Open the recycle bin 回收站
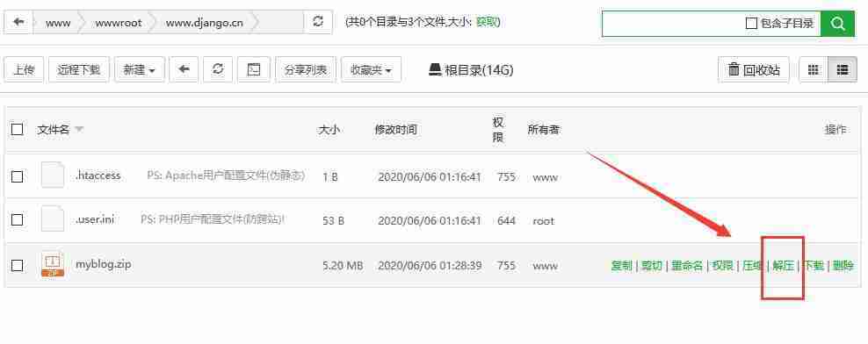This screenshot has height=344, width=868. [x=754, y=69]
